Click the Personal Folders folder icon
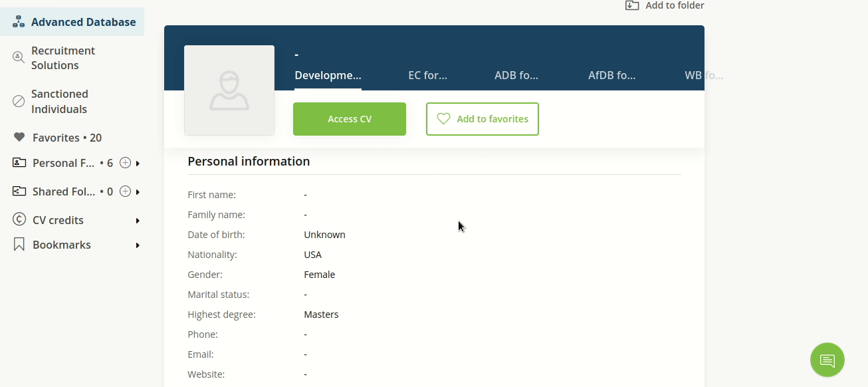Image resolution: width=868 pixels, height=387 pixels. (x=19, y=163)
